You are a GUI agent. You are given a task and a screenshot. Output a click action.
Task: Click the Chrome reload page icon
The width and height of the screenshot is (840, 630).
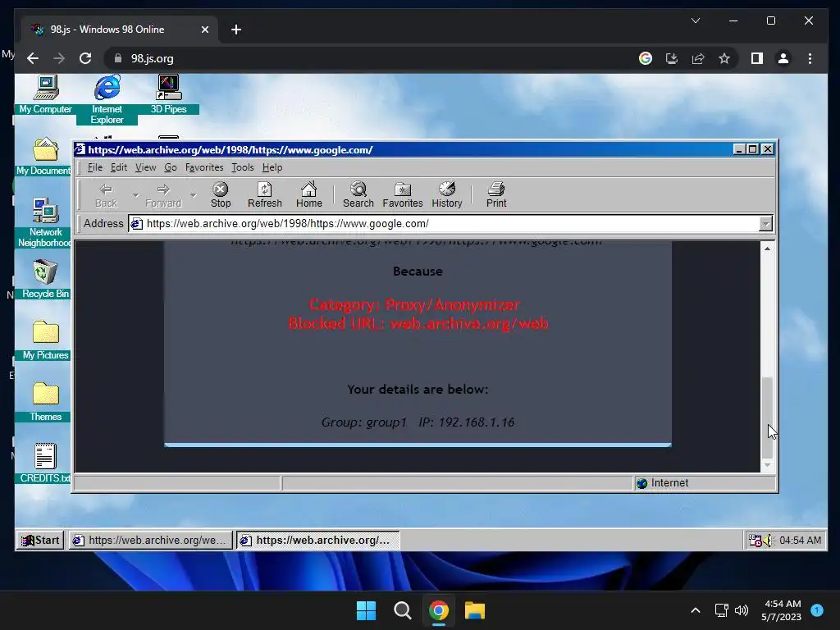pyautogui.click(x=85, y=58)
